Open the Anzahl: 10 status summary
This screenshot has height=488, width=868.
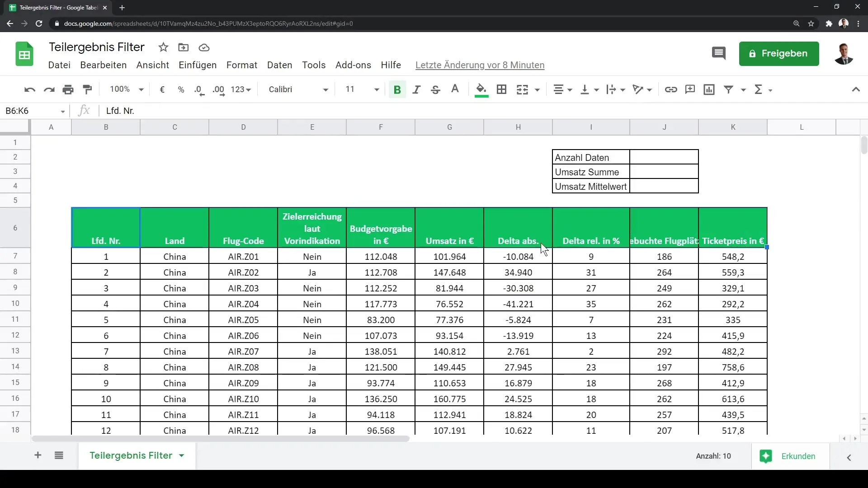pyautogui.click(x=713, y=456)
